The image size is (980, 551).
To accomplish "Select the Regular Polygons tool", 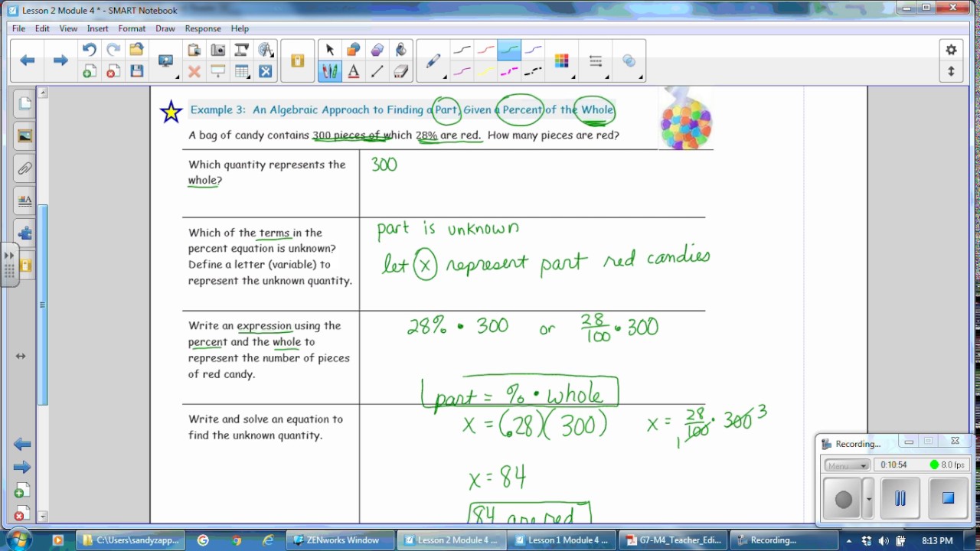I will pyautogui.click(x=377, y=50).
